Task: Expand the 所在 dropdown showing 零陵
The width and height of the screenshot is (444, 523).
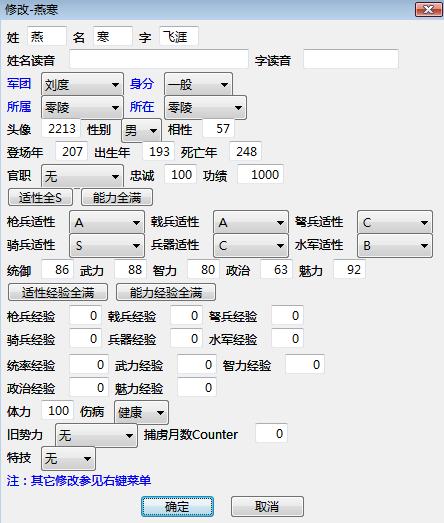Action: [205, 107]
